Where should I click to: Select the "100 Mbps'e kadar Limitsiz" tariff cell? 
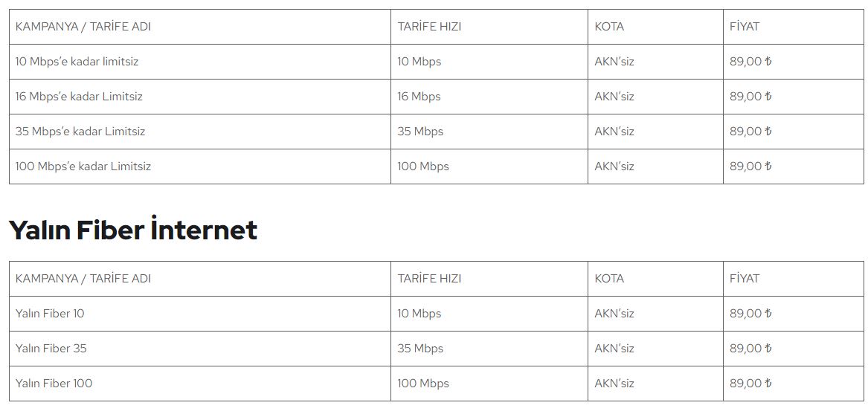click(x=83, y=166)
